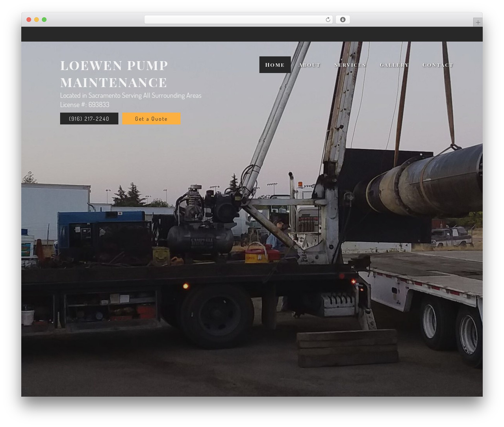Screen dimensions: 504x427
Task: Add a new tab with plus icon
Action: (x=478, y=22)
